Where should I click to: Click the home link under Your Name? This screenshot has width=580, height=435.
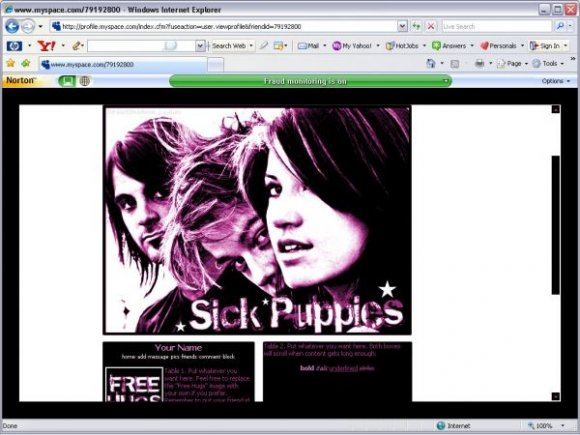(x=129, y=357)
